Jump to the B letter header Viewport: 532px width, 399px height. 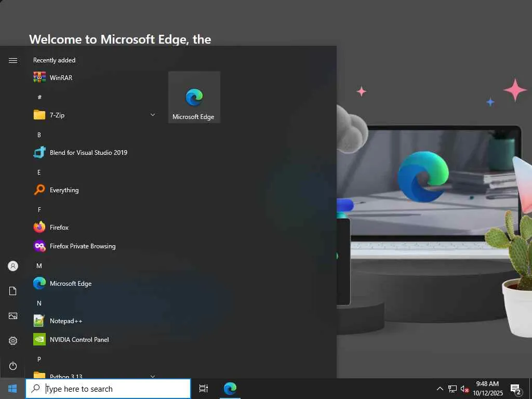(x=39, y=135)
